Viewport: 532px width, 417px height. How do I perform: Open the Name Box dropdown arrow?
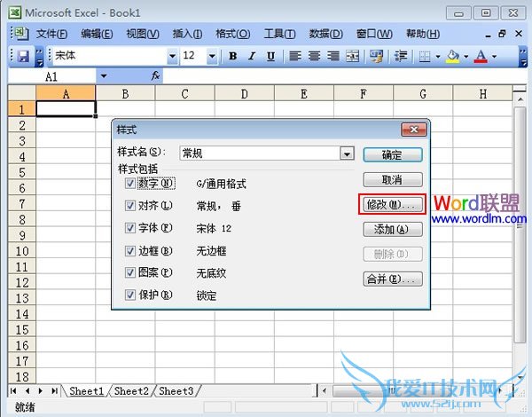104,76
